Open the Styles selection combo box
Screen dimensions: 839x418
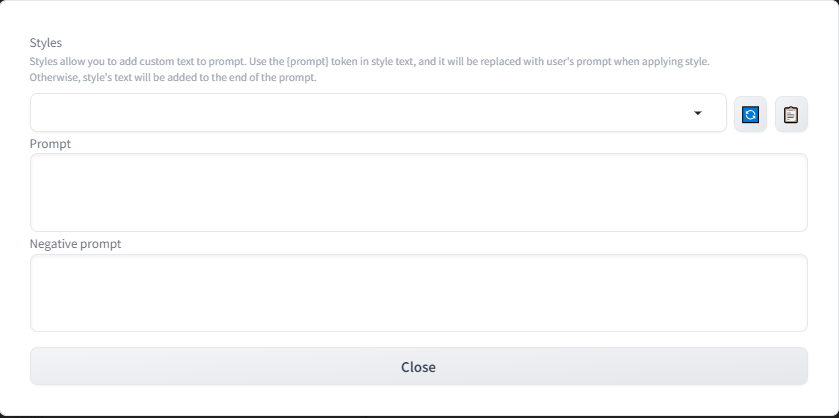pos(378,112)
